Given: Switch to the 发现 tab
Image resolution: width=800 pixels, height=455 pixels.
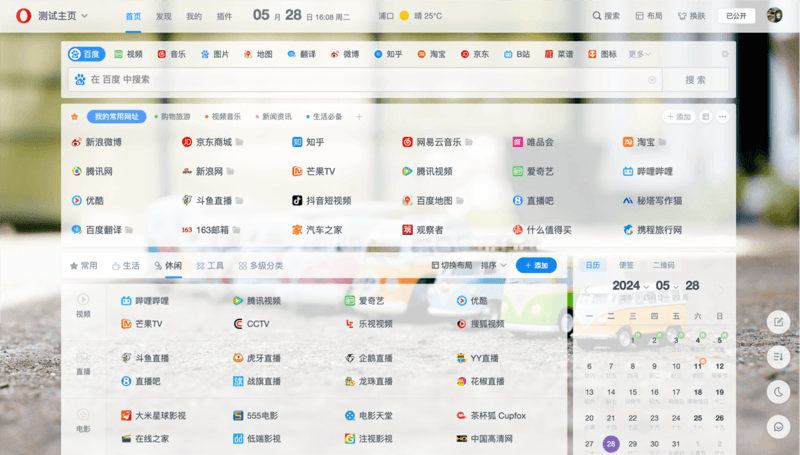Looking at the screenshot, I should (164, 16).
